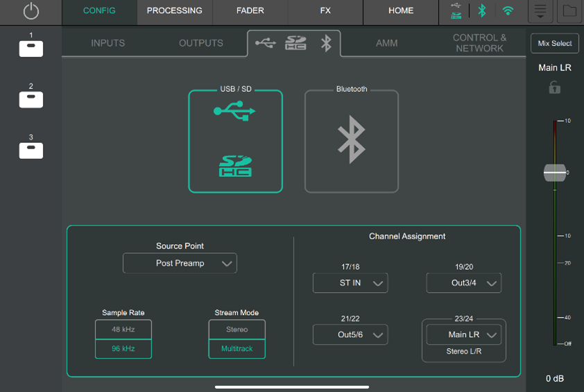Switch to the CONFIG tab
Screen dimensions: 584x392
pos(99,11)
